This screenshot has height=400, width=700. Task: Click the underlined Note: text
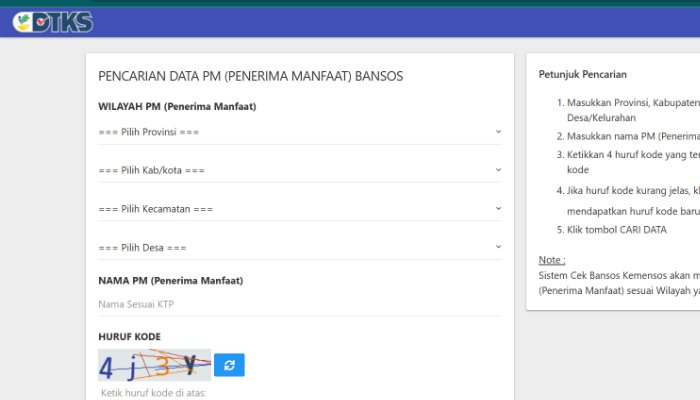coord(552,260)
